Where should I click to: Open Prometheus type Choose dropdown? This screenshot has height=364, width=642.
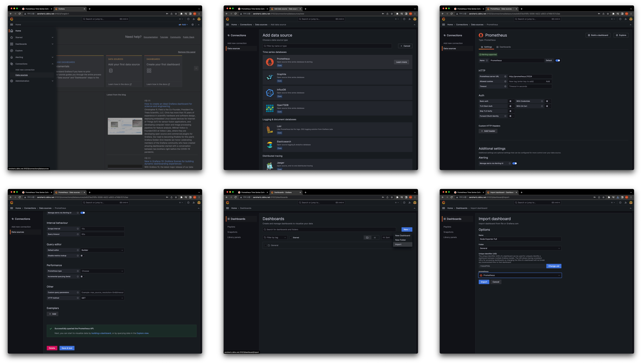102,271
